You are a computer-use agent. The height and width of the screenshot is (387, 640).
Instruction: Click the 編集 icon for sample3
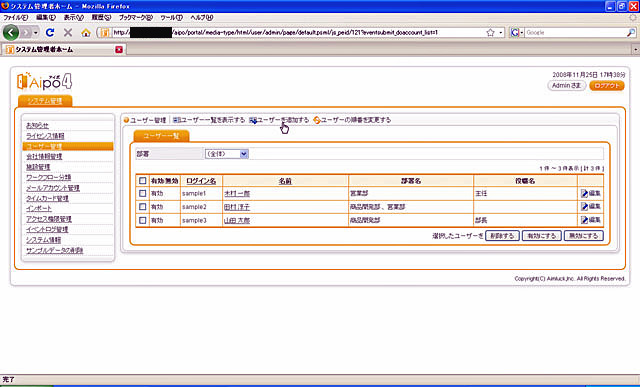point(584,220)
